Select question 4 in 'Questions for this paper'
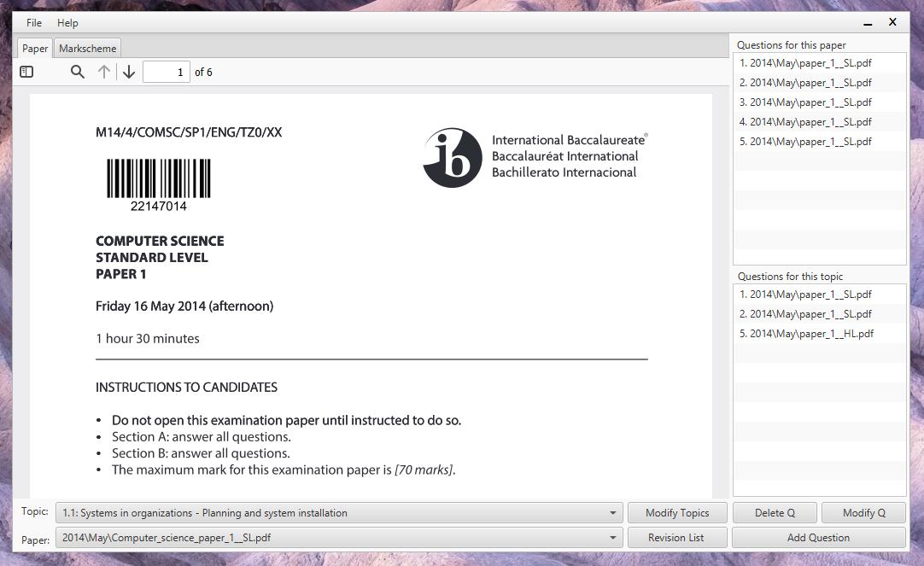Viewport: 924px width, 566px height. (x=819, y=122)
